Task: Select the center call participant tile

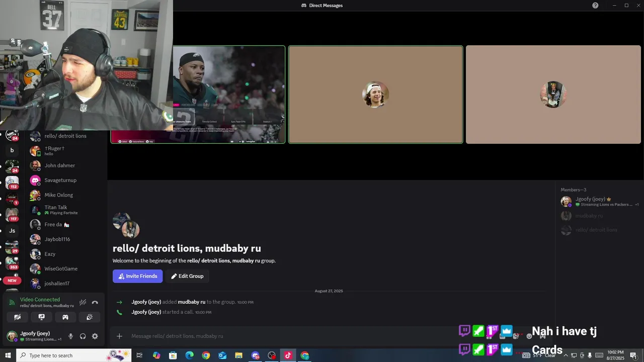Action: click(375, 95)
